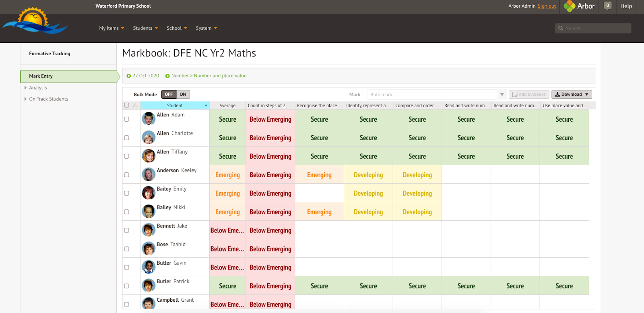The width and height of the screenshot is (644, 313).
Task: Click the green arrow icon beside Number breadcrumb
Action: coord(167,76)
